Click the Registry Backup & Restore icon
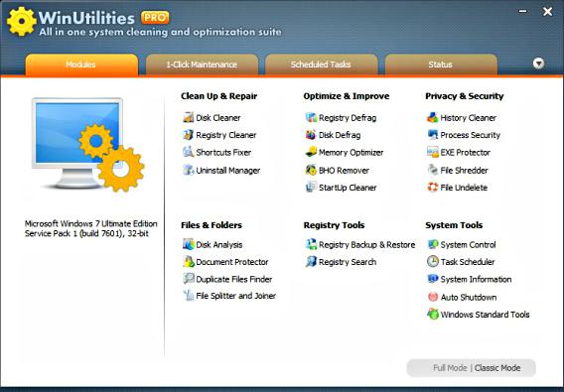The height and width of the screenshot is (392, 564). pos(311,244)
